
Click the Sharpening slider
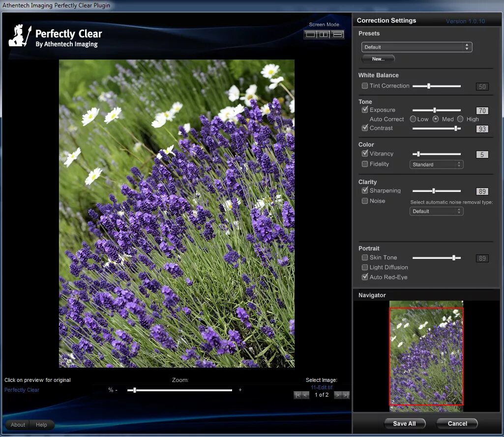click(x=437, y=191)
